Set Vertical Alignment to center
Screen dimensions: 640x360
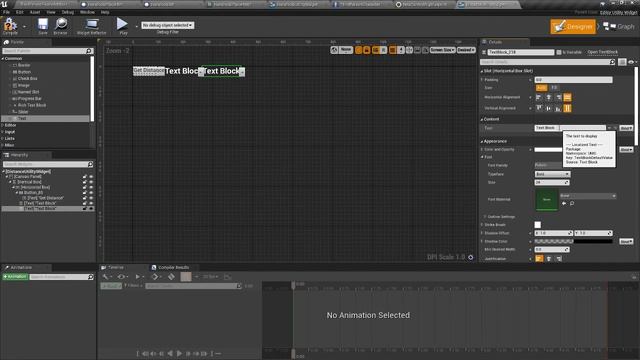[x=549, y=108]
